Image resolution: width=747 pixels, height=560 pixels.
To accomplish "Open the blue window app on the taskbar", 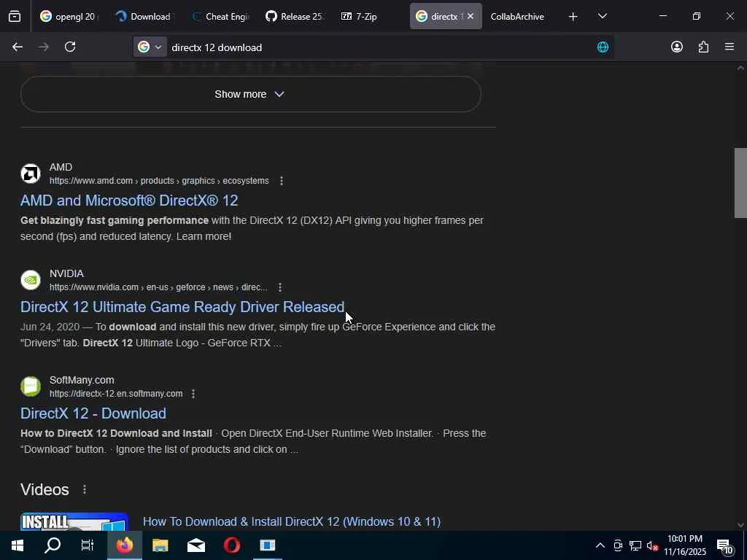I will click(x=267, y=545).
